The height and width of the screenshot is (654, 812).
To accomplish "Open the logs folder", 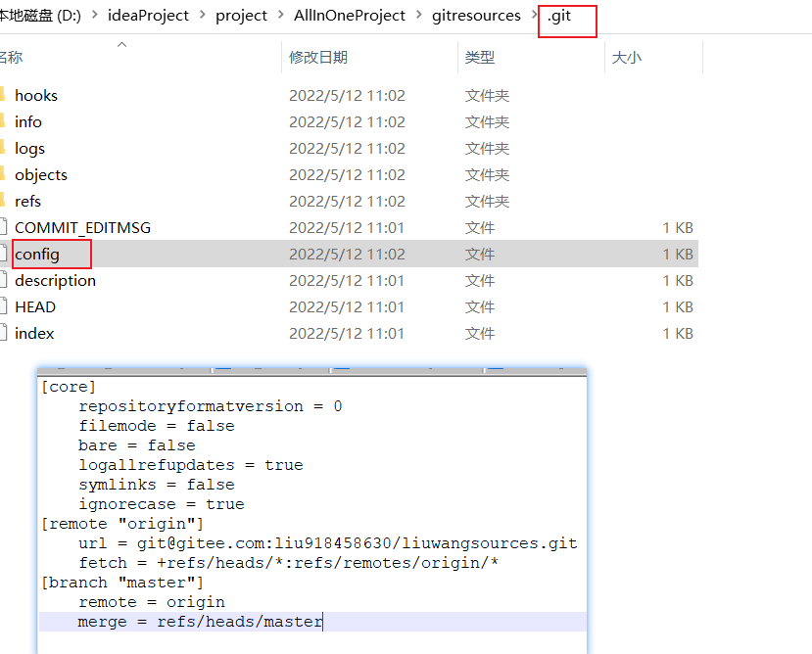I will [x=30, y=149].
